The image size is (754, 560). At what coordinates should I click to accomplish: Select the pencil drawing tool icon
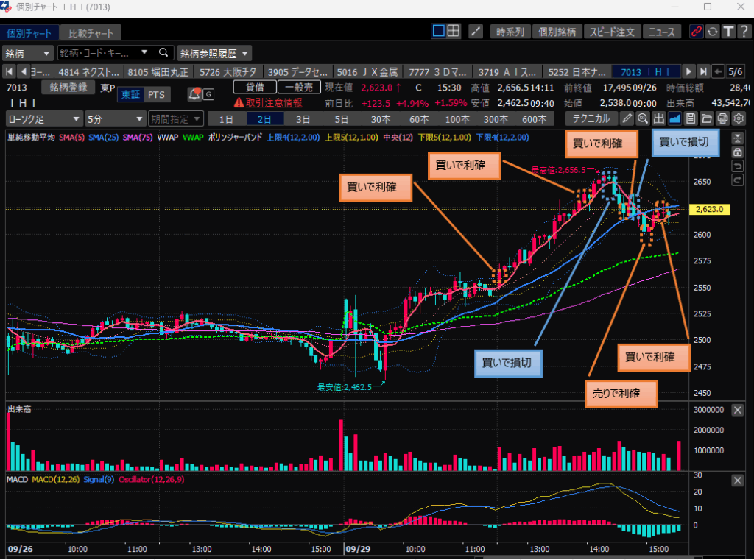pyautogui.click(x=627, y=118)
